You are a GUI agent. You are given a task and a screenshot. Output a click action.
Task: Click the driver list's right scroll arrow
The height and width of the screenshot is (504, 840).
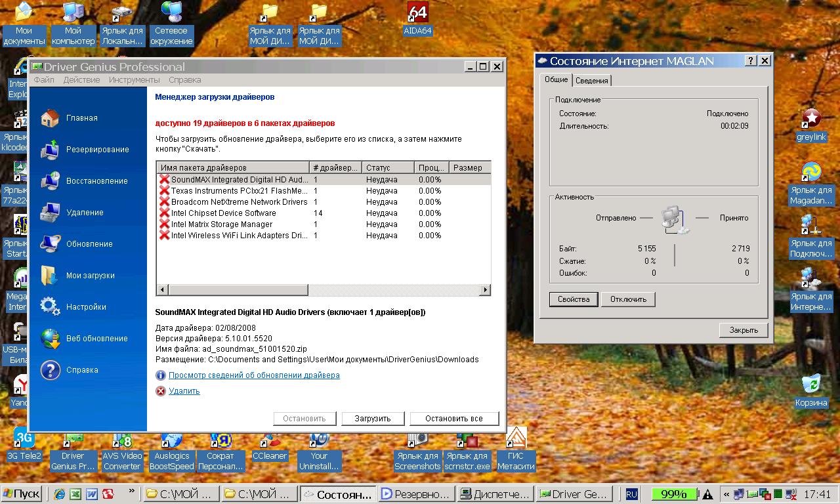pyautogui.click(x=486, y=289)
